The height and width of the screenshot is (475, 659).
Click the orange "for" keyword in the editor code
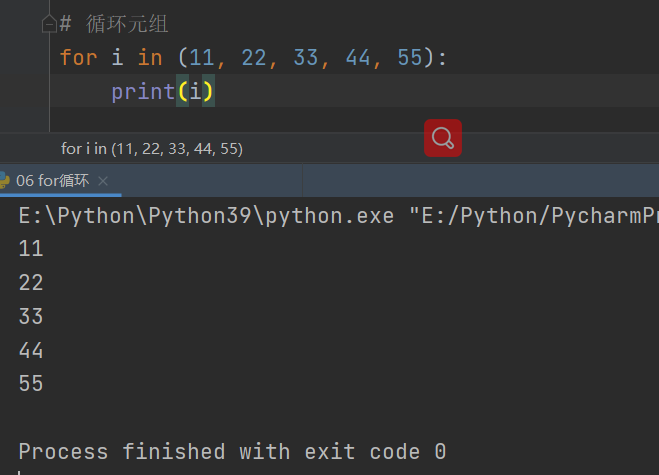pyautogui.click(x=78, y=58)
